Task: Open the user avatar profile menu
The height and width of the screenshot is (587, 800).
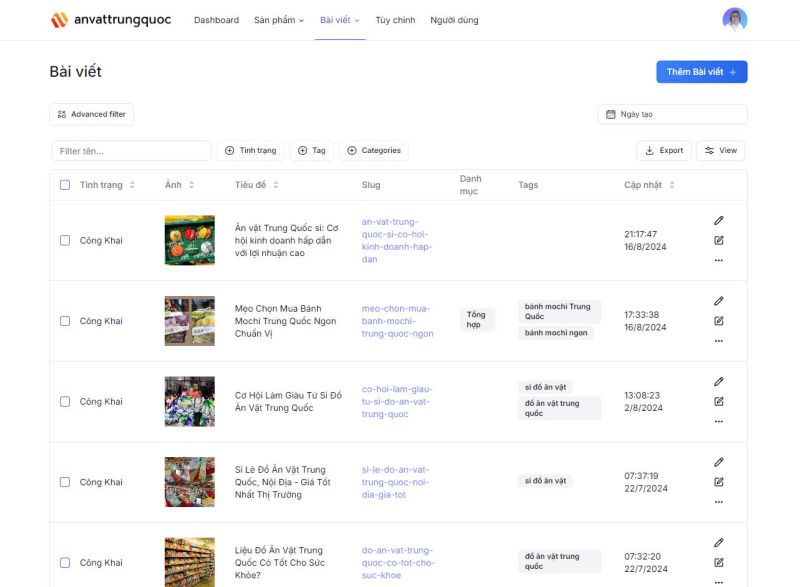Action: click(734, 20)
